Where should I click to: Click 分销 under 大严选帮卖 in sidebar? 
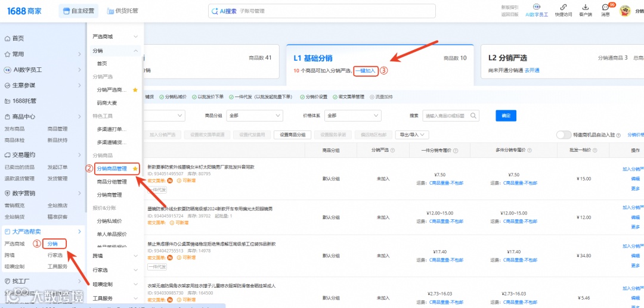click(x=52, y=244)
